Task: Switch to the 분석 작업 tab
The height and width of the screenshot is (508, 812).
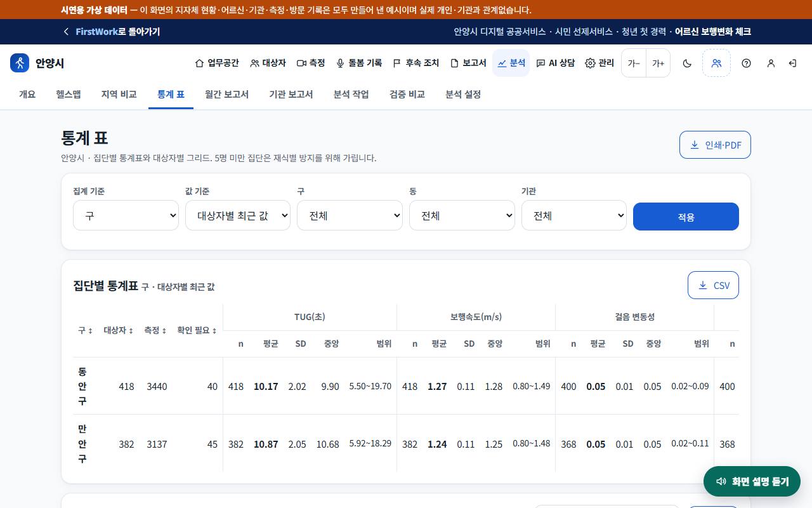Action: pyautogui.click(x=351, y=94)
